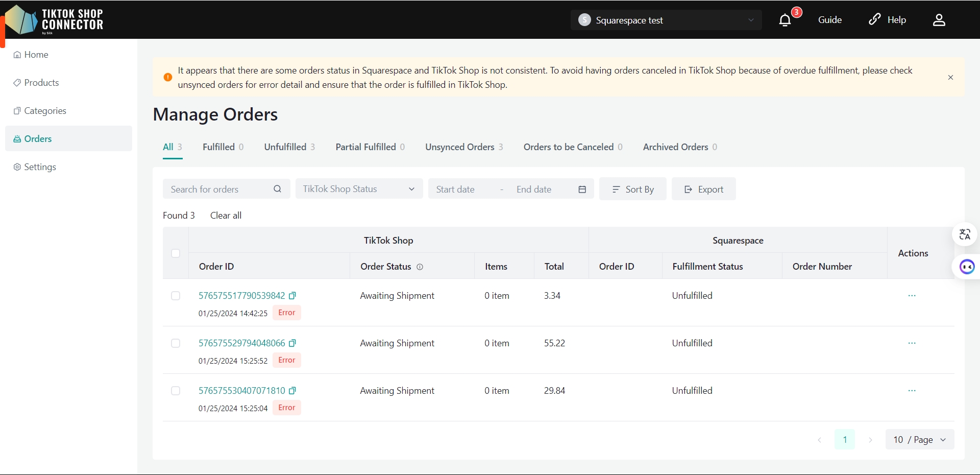The width and height of the screenshot is (980, 475).
Task: Open order 576575530407071810 link
Action: pyautogui.click(x=242, y=391)
